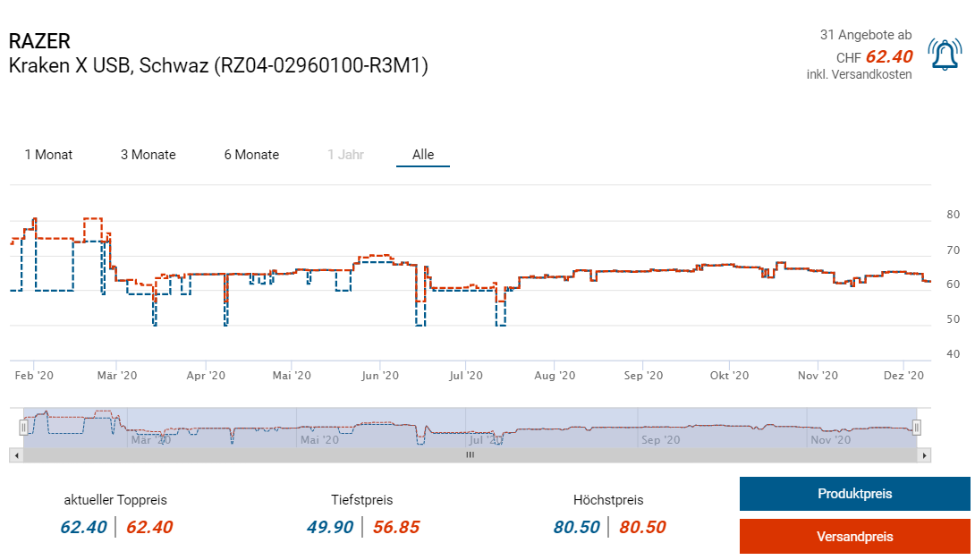Image resolution: width=975 pixels, height=560 pixels.
Task: Click the scrollbar thumb grip
Action: click(470, 455)
